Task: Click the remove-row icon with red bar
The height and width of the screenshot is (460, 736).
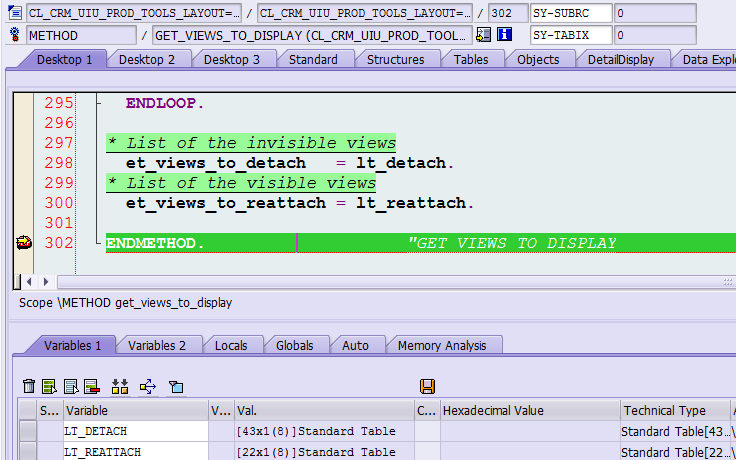Action: [x=92, y=386]
